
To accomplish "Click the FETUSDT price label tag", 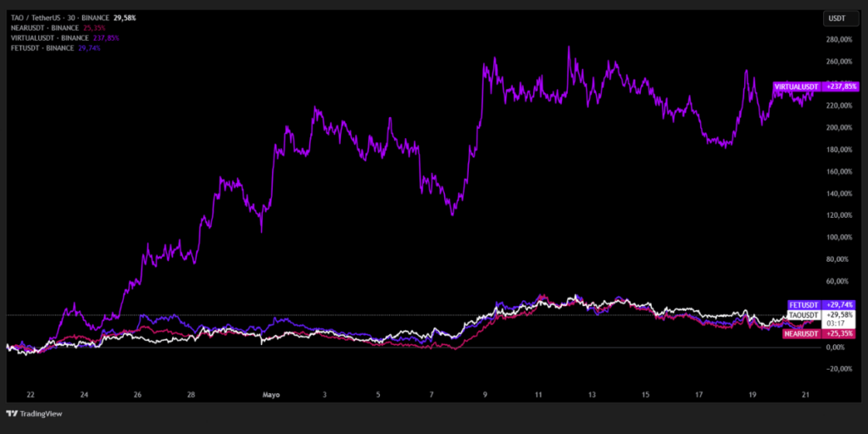I will (x=804, y=304).
